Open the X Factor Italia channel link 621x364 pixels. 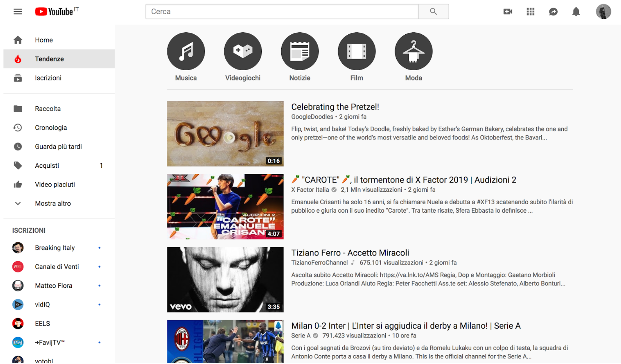coord(310,190)
